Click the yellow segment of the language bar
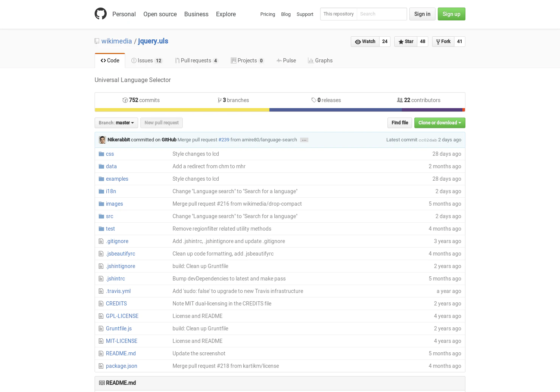Screen dimensions: 560x392 pyautogui.click(x=182, y=110)
